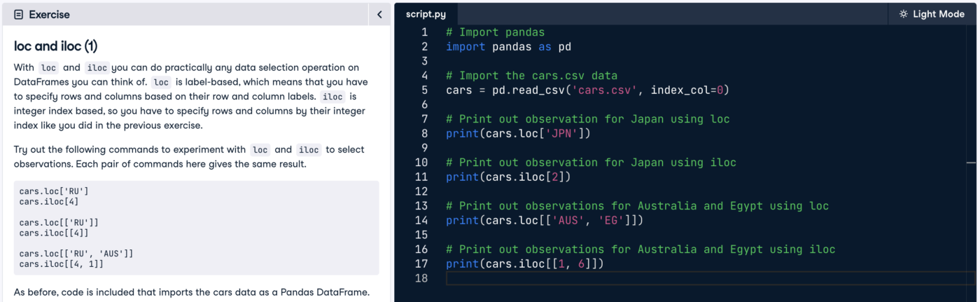Image resolution: width=980 pixels, height=302 pixels.
Task: Click the editor scrollbar marker on right edge
Action: [x=972, y=163]
